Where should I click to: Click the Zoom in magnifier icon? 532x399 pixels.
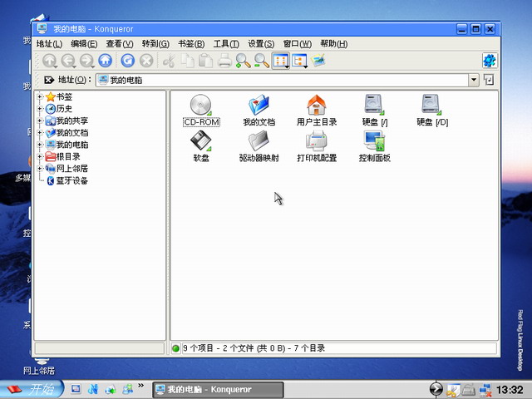(x=243, y=60)
